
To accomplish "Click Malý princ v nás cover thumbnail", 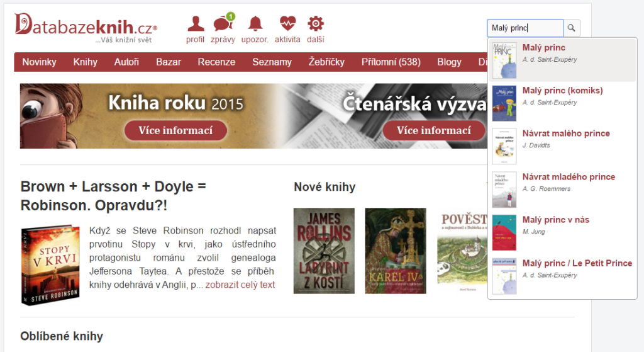I will [504, 233].
